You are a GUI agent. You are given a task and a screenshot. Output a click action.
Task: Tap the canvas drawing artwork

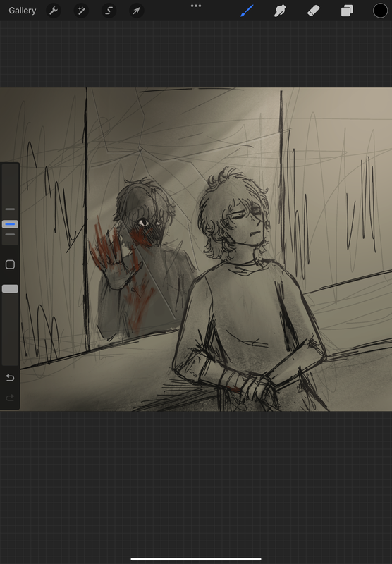click(196, 250)
